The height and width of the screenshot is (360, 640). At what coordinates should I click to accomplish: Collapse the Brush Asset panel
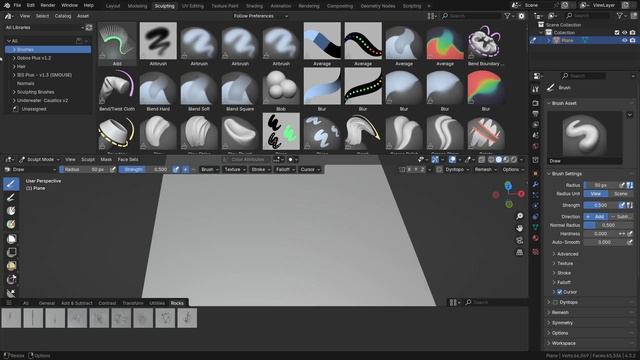tap(564, 103)
